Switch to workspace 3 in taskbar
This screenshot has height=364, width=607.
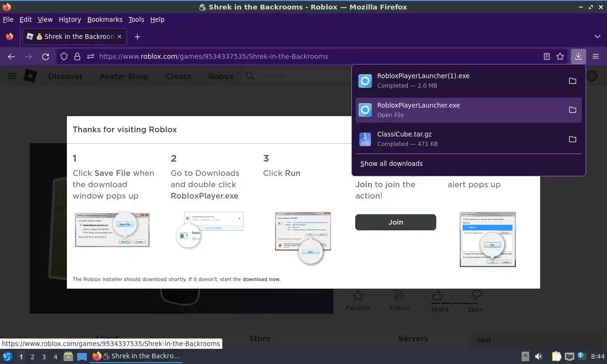pyautogui.click(x=44, y=356)
